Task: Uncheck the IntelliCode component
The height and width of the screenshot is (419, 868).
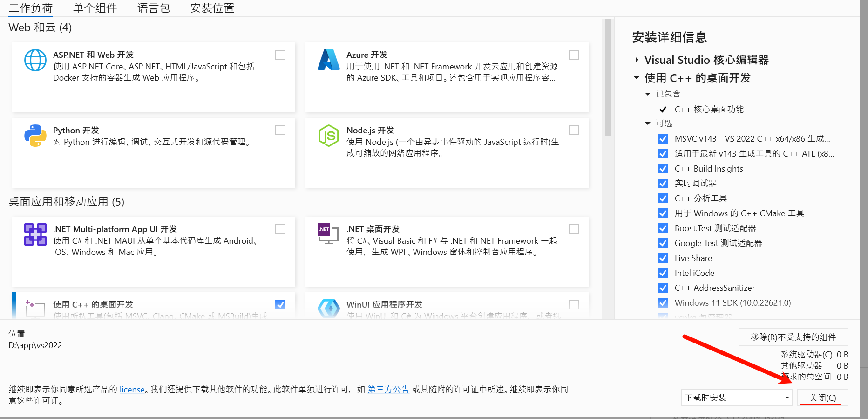Action: (x=663, y=273)
